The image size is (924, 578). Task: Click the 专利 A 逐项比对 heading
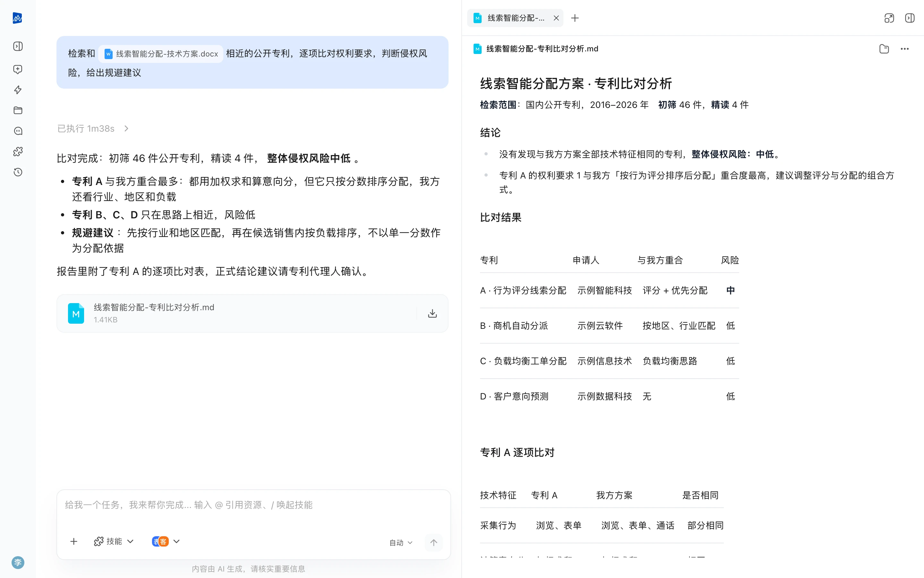[x=517, y=453]
